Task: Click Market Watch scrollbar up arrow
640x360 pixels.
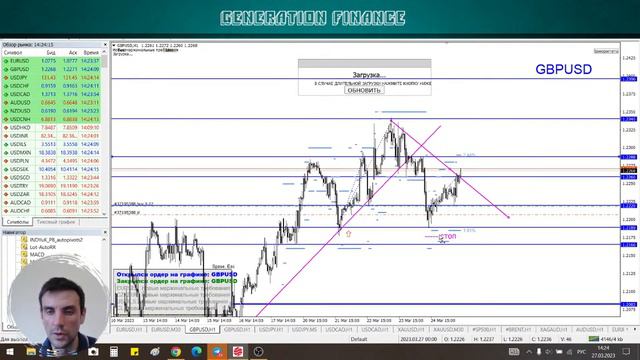Action: coord(104,52)
